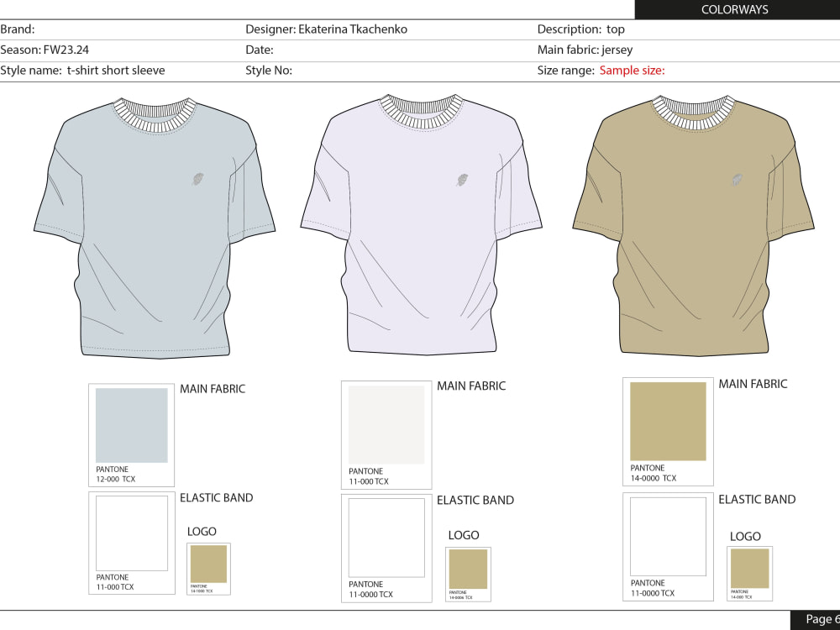Click the 'Style No:' field
Viewport: 840px width, 630px height.
click(269, 71)
